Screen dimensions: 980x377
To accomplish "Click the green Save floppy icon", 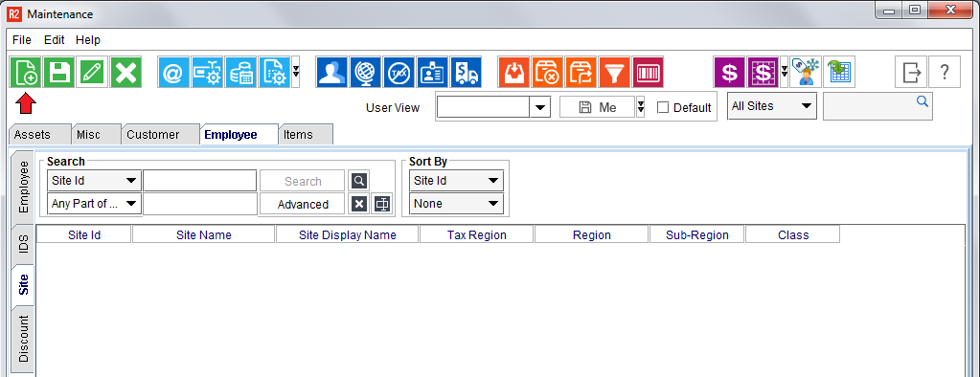I will click(58, 73).
